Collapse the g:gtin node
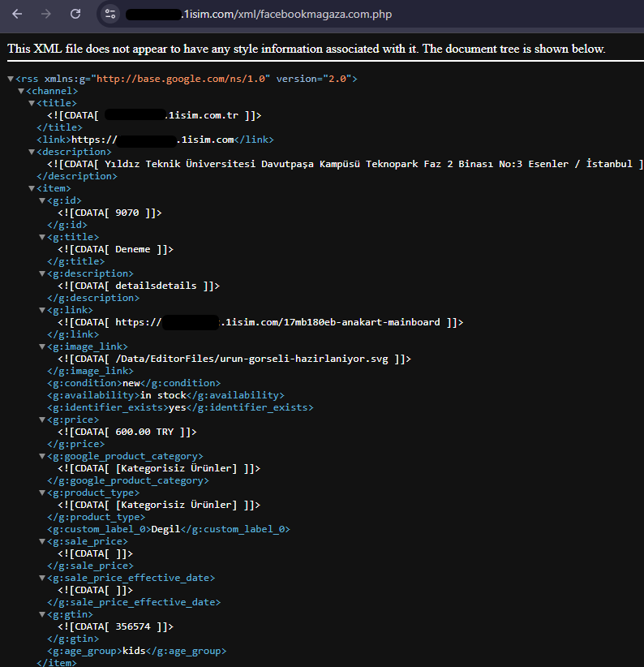 (x=42, y=615)
